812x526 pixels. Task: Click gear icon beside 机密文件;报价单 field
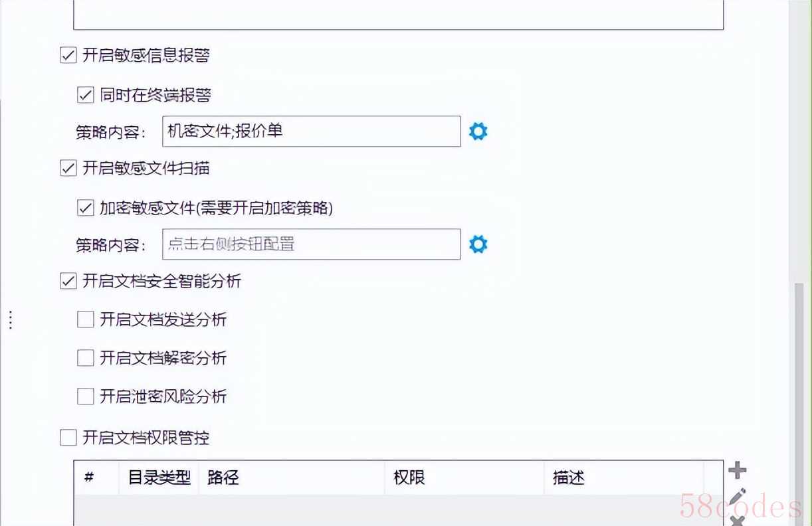click(478, 131)
